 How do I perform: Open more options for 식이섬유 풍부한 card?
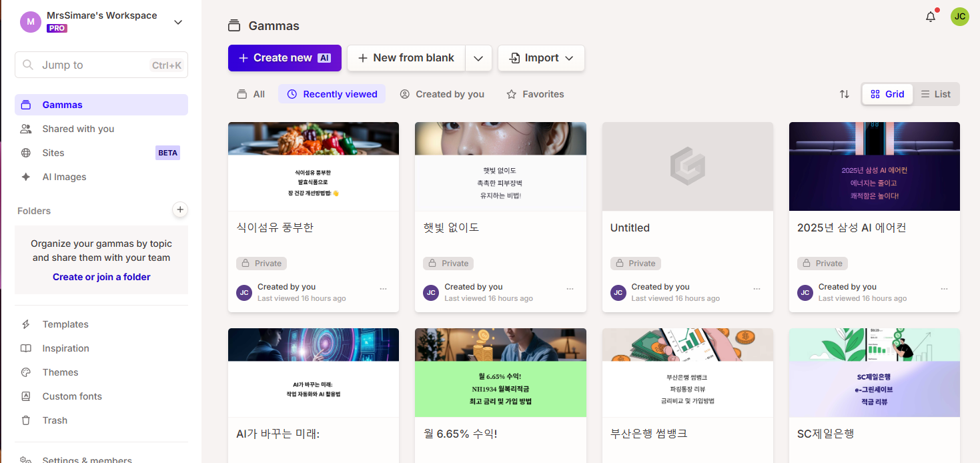click(383, 289)
